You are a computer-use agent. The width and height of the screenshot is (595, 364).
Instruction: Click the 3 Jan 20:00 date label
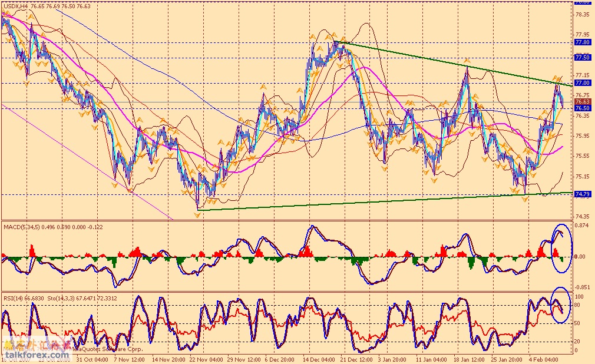point(392,359)
